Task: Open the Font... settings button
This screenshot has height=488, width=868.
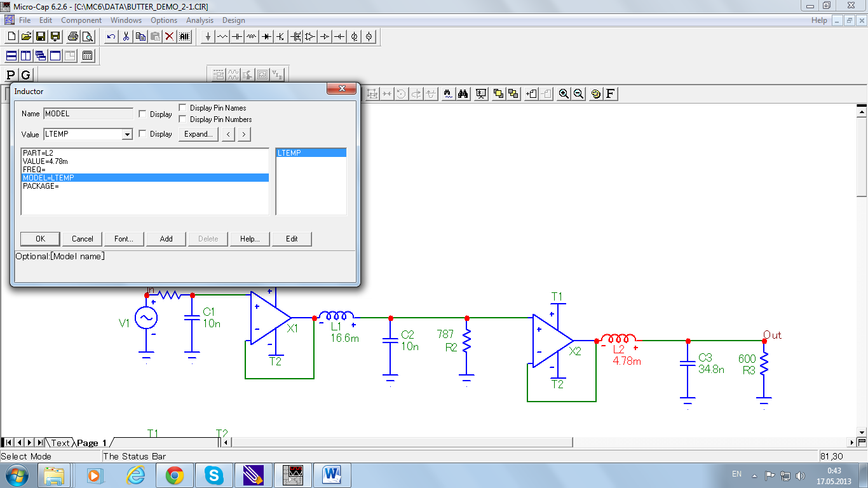Action: coord(124,239)
